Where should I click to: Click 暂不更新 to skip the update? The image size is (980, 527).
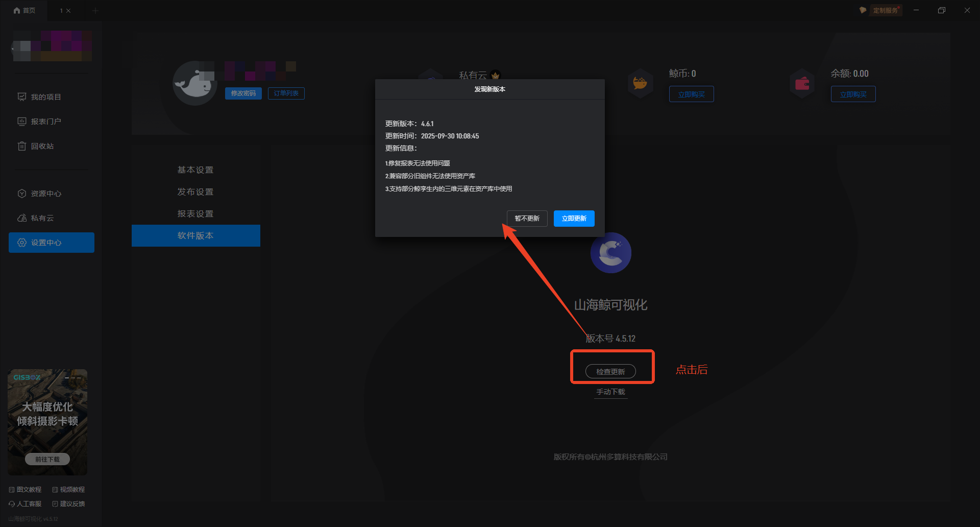coord(527,219)
